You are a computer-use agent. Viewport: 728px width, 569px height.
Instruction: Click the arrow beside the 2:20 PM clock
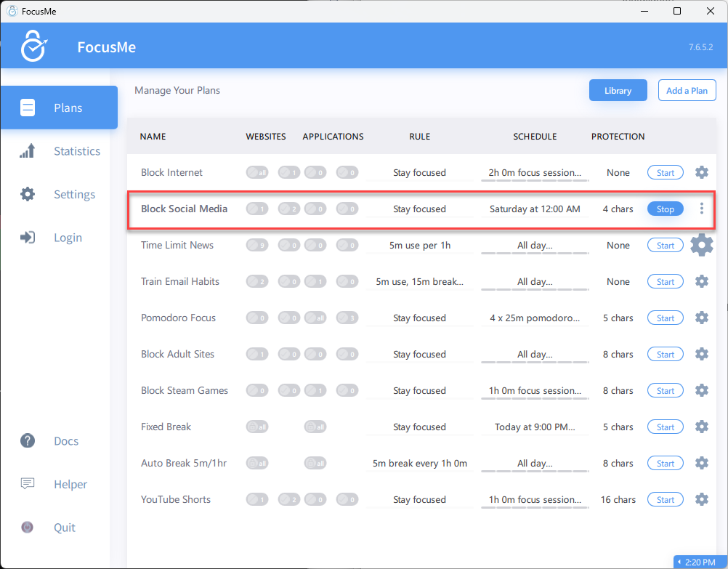679,562
